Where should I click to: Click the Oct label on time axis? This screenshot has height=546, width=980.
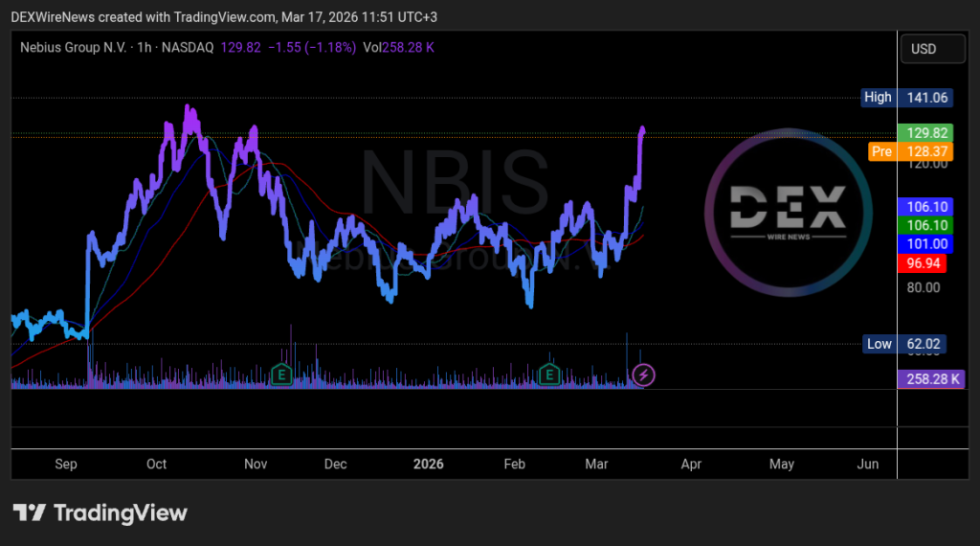[x=156, y=464]
